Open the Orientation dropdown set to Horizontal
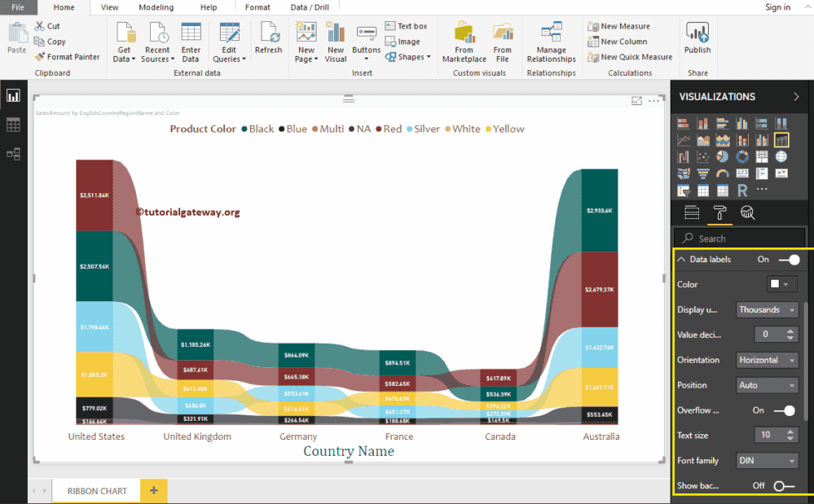Viewport: 814px width, 504px height. pos(767,360)
